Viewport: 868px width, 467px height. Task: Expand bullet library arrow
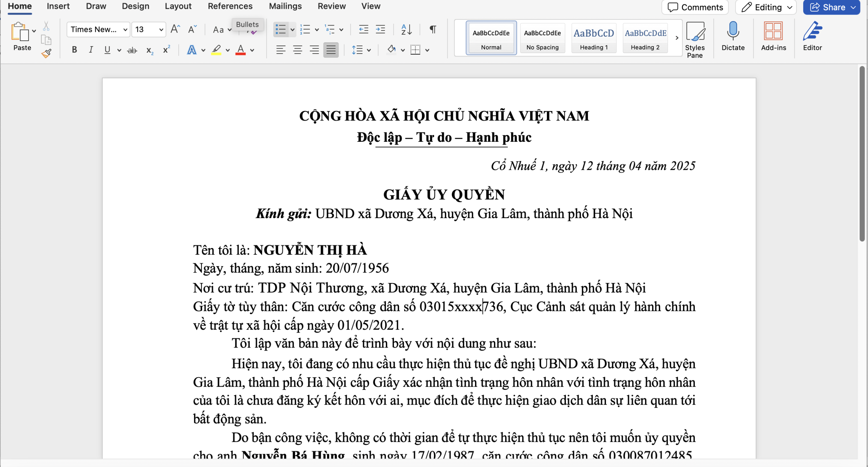point(292,30)
